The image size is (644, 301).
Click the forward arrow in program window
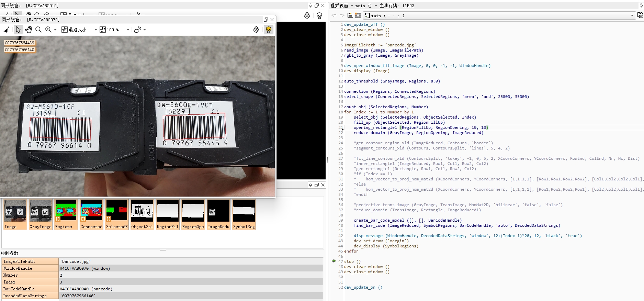coord(342,15)
